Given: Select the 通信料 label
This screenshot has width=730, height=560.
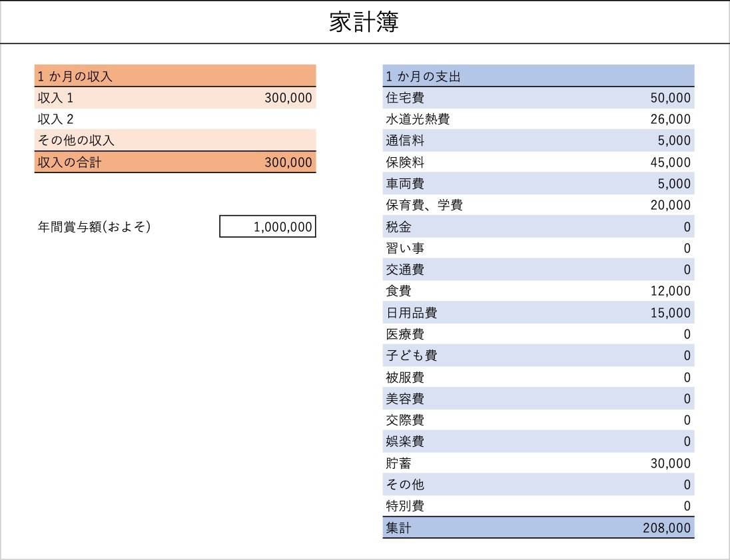Looking at the screenshot, I should pyautogui.click(x=405, y=140).
